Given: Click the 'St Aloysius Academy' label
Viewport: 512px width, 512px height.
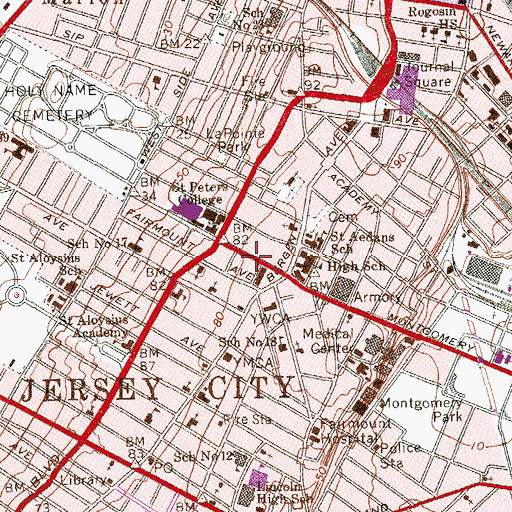Looking at the screenshot, I should pyautogui.click(x=94, y=326).
